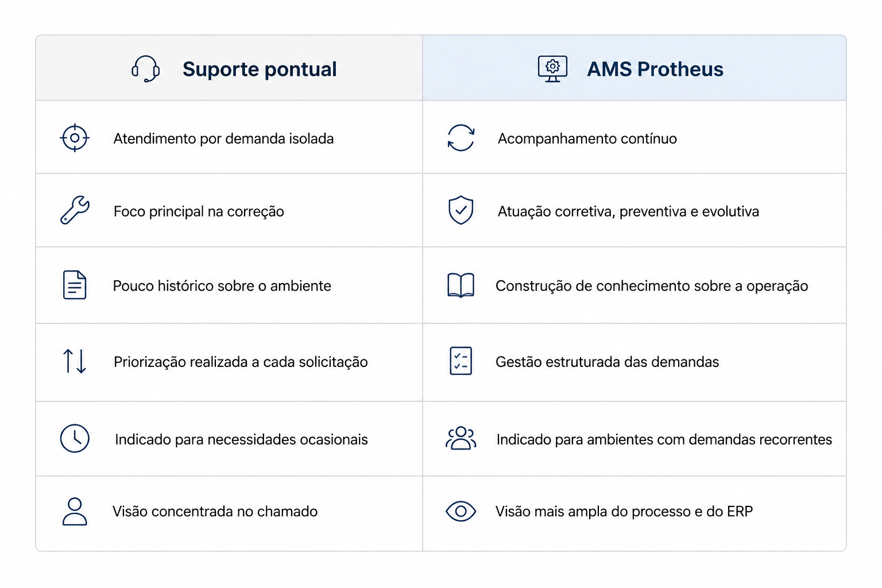The image size is (882, 588).
Task: Click the circular refresh arrows icon
Action: pos(461,138)
